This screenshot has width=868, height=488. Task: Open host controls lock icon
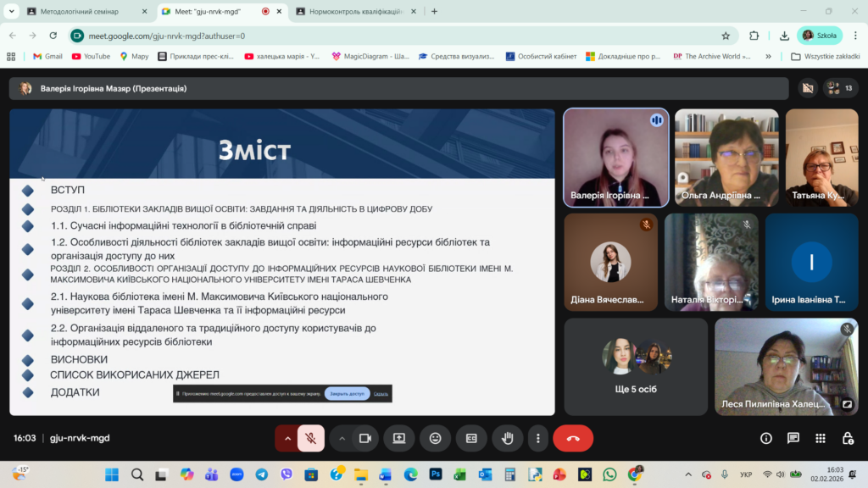848,438
